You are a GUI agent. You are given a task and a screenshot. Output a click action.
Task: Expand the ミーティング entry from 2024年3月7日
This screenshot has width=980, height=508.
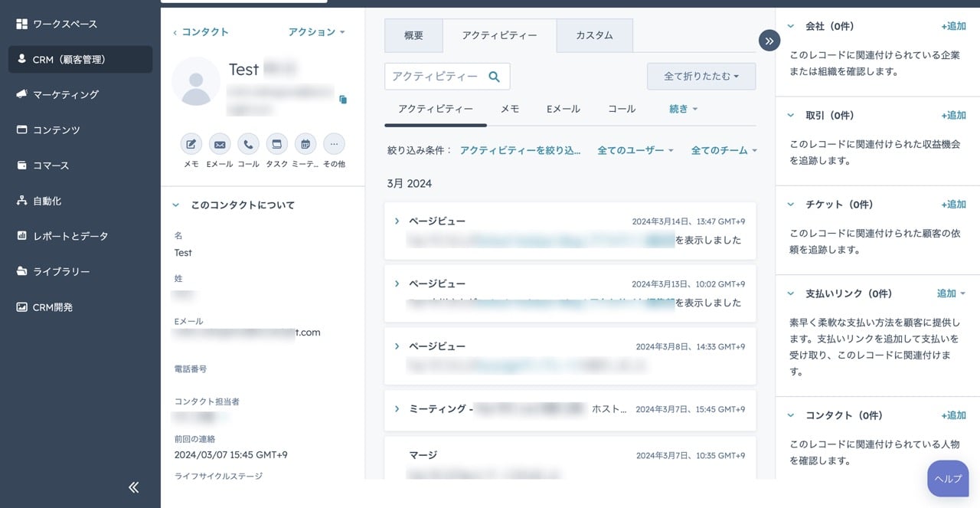click(397, 409)
